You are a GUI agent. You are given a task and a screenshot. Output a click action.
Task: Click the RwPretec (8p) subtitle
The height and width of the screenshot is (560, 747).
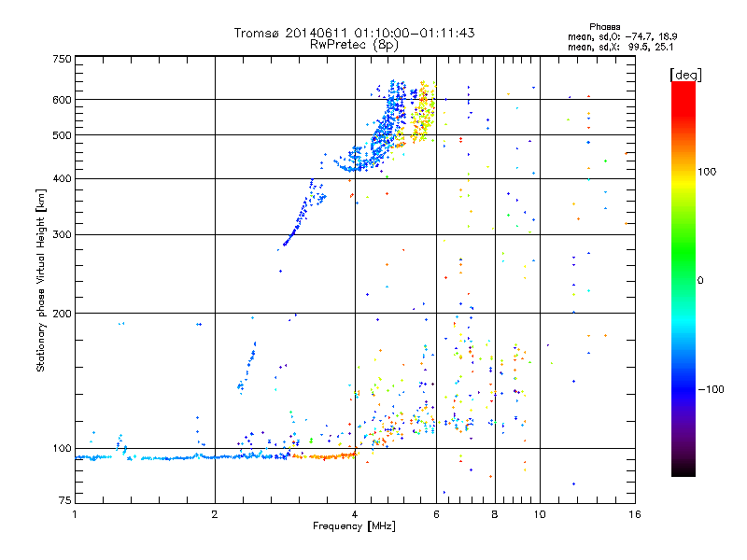click(x=354, y=44)
